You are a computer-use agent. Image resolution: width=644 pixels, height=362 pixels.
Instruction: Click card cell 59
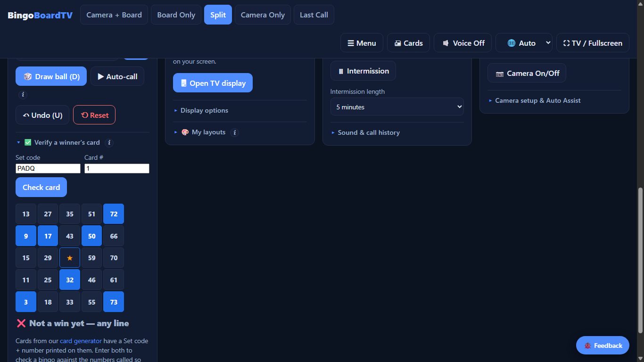91,258
